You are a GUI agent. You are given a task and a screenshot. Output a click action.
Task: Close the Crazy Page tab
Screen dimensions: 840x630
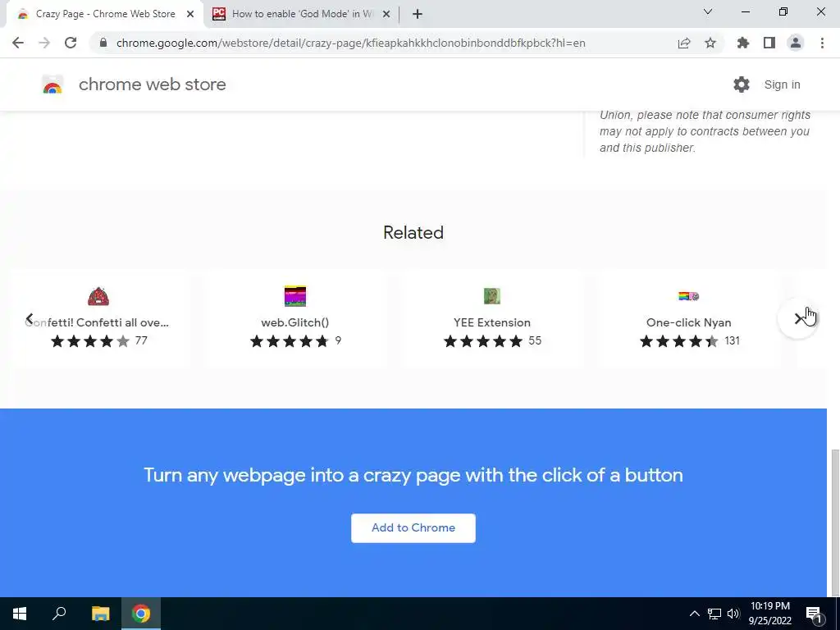pyautogui.click(x=190, y=14)
